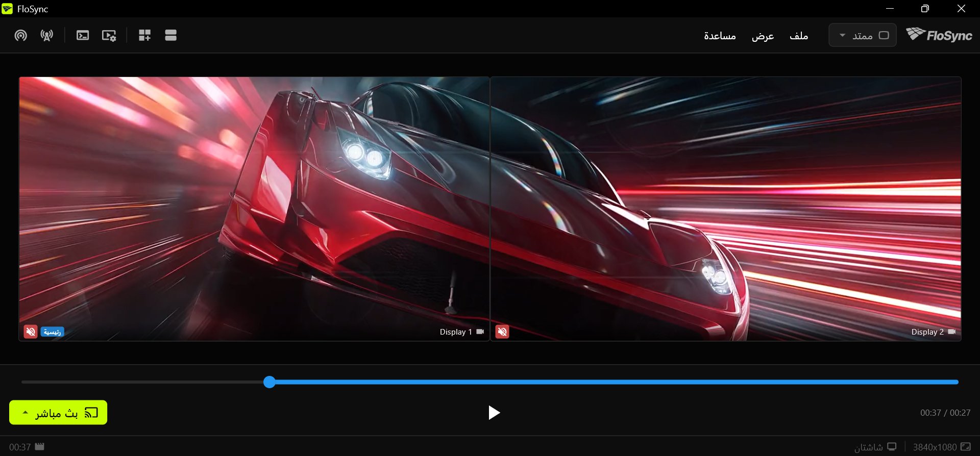Screen dimensions: 980x456
Task: Toggle mute on Display 1 preview
Action: (31, 332)
